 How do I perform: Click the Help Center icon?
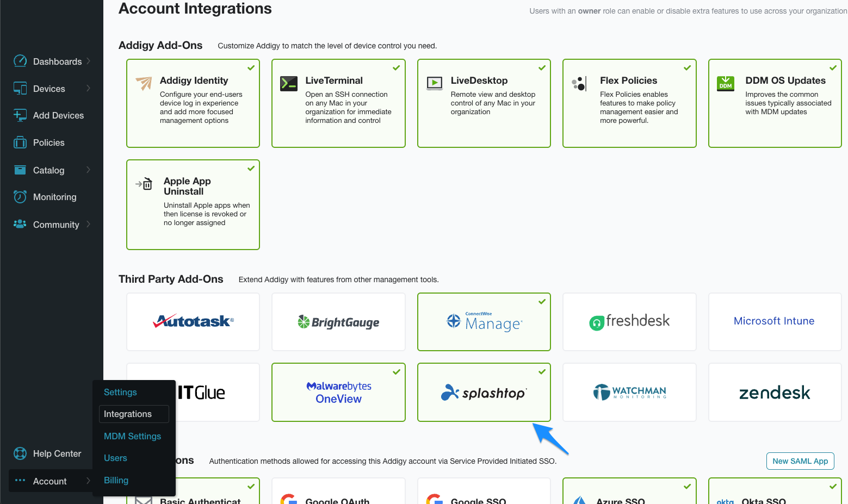20,453
